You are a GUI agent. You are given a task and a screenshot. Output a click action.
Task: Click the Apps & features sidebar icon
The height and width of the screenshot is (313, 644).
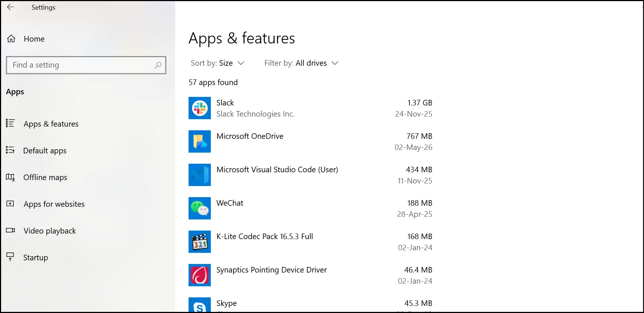tap(10, 123)
